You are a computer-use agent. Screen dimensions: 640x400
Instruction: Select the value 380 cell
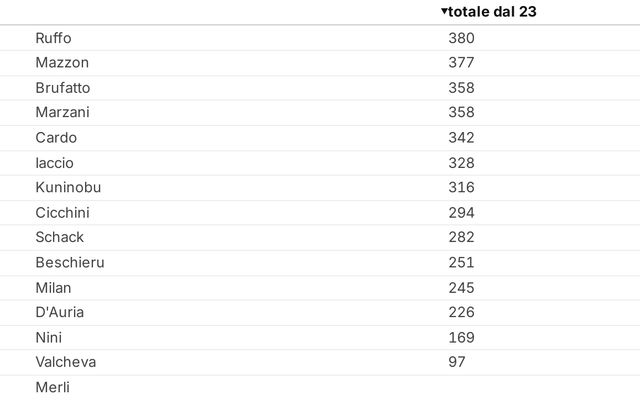[461, 38]
